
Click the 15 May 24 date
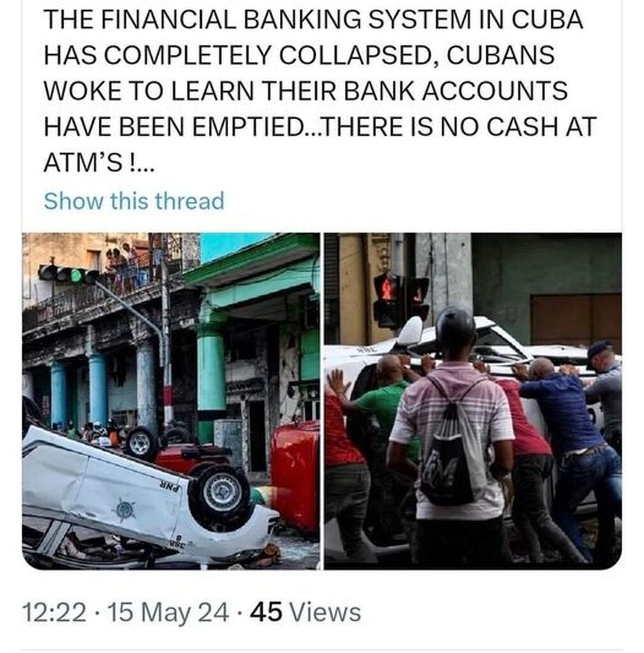(x=168, y=613)
